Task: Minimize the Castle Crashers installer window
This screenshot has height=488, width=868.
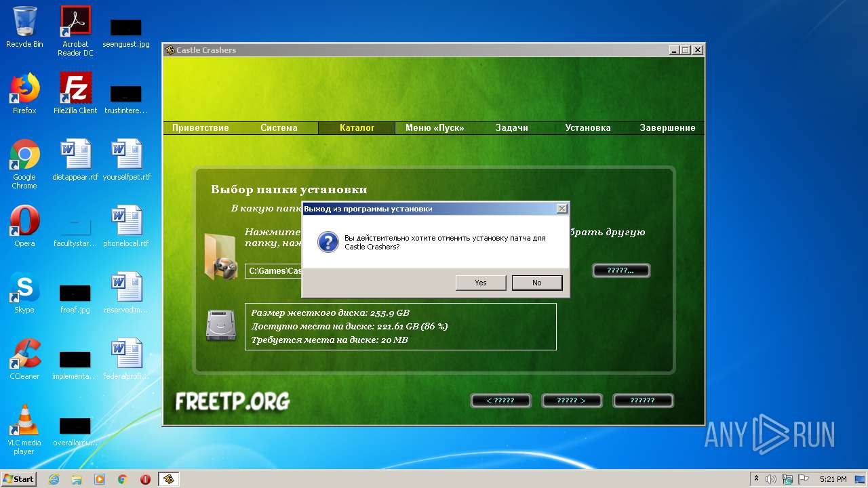Action: pyautogui.click(x=674, y=50)
